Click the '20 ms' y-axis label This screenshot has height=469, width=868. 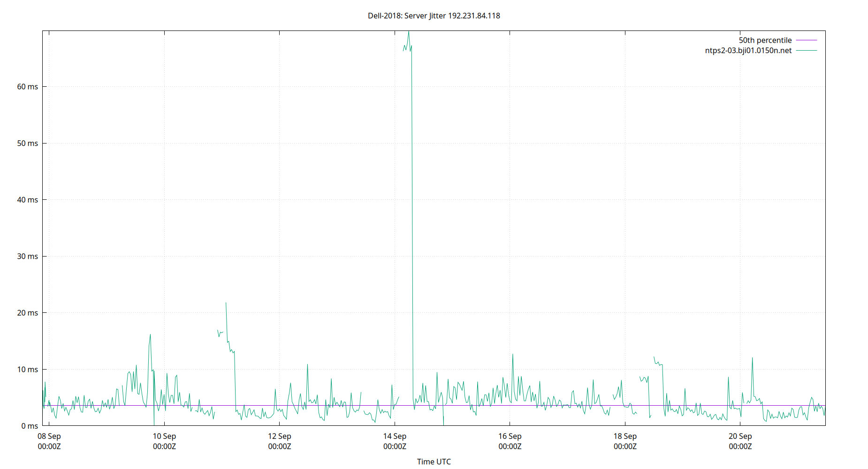tap(28, 313)
